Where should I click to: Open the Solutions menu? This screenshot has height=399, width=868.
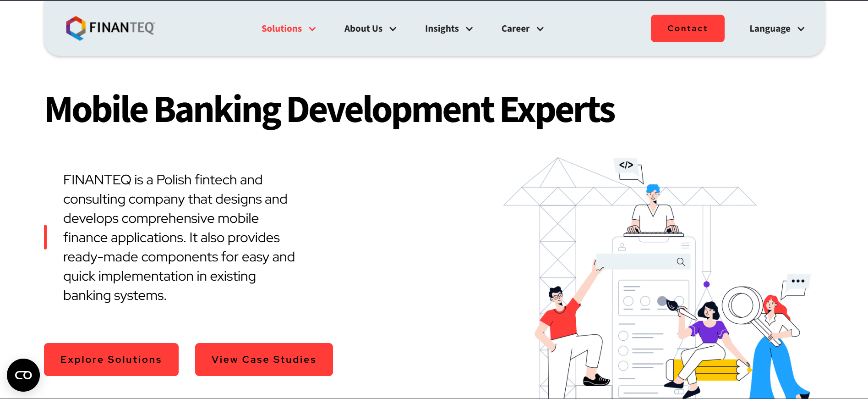tap(282, 28)
